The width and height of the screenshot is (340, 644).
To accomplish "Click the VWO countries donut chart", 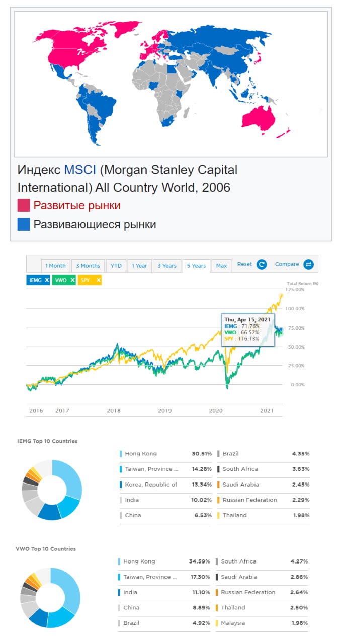I will [50, 597].
